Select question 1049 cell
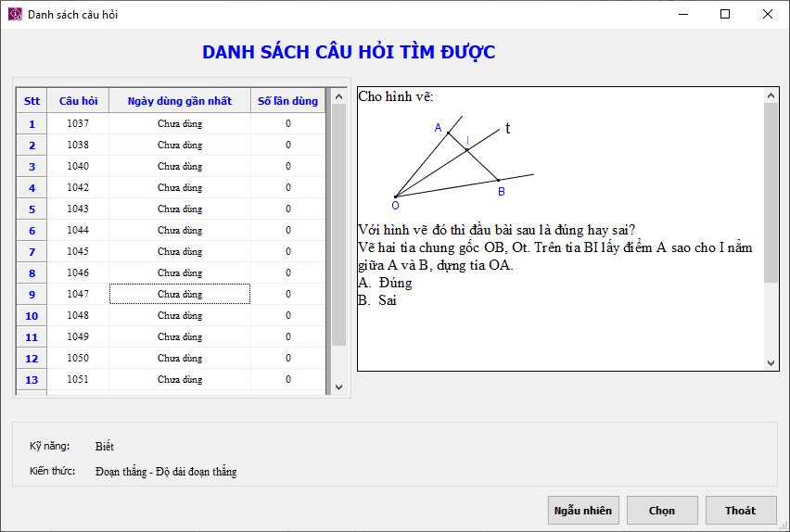 (78, 336)
